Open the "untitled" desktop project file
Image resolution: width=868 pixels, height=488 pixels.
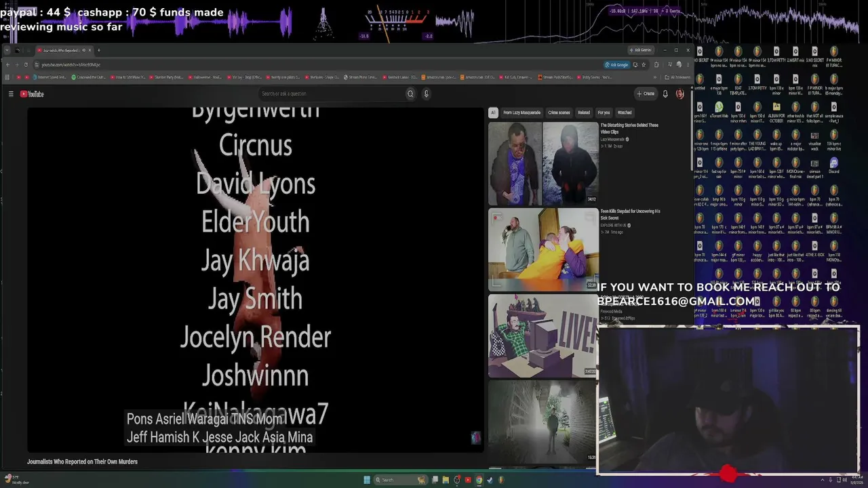700,83
